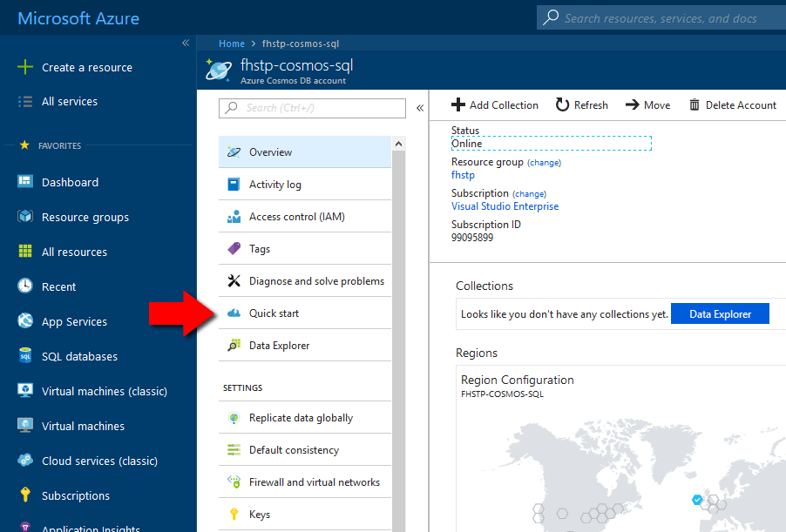Click the Create a resource label
The height and width of the screenshot is (532, 786).
click(x=87, y=68)
